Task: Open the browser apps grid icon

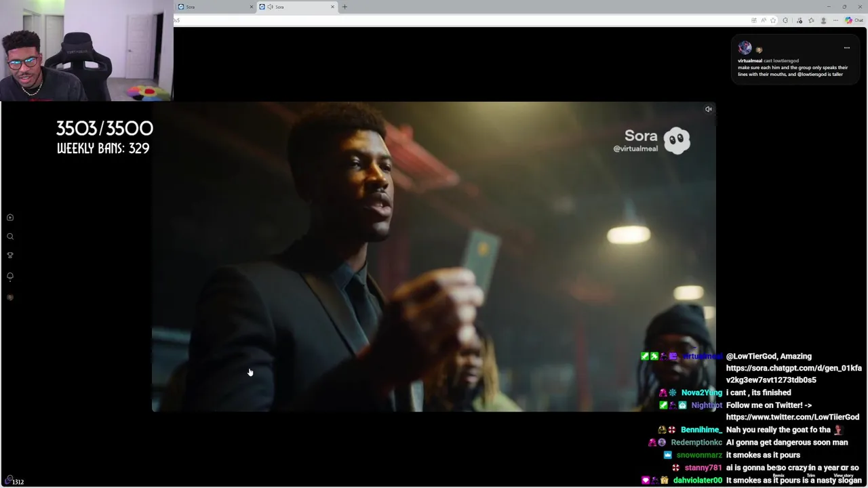Action: pyautogui.click(x=754, y=20)
